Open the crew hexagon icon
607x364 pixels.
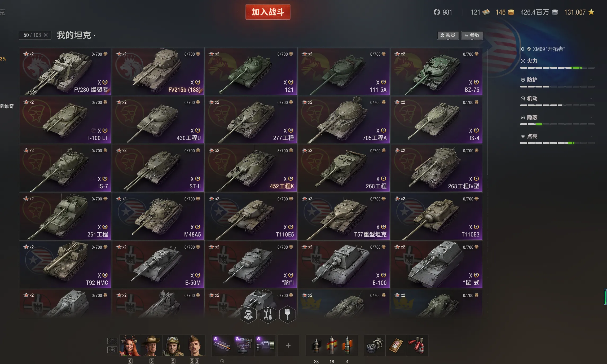coord(248,314)
